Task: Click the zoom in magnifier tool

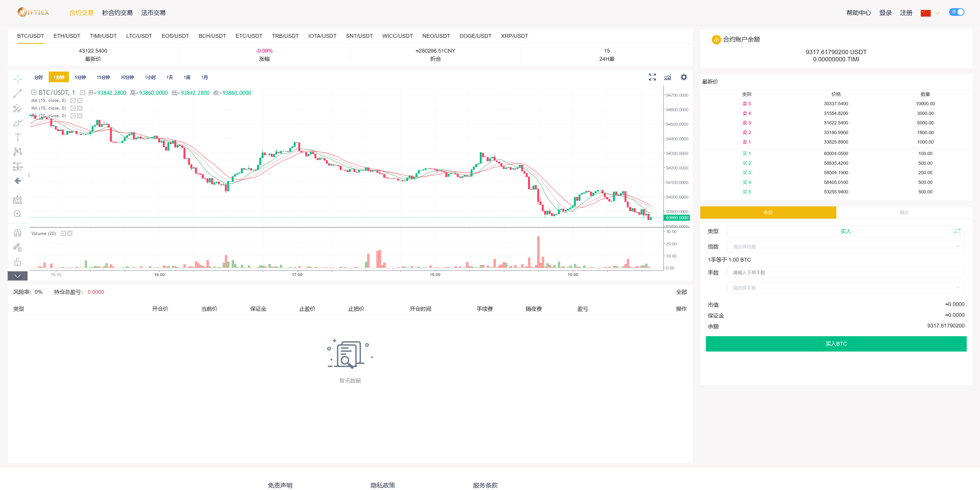Action: 18,214
